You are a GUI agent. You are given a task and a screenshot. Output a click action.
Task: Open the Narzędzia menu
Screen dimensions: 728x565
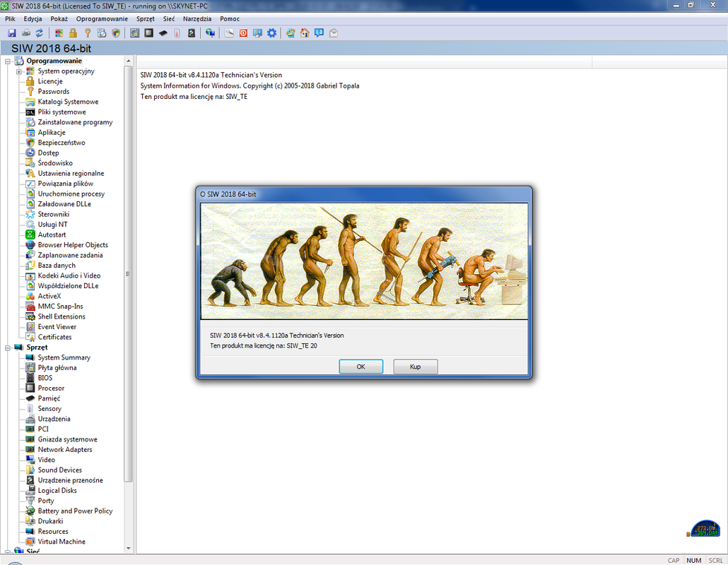point(197,19)
